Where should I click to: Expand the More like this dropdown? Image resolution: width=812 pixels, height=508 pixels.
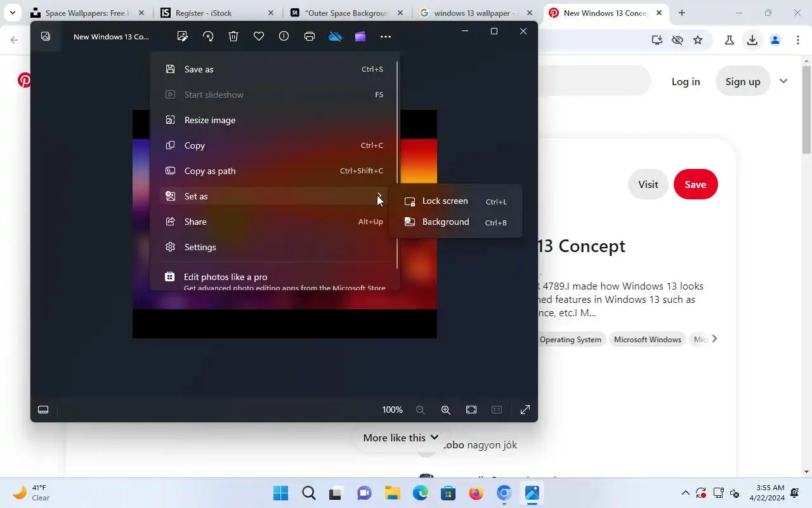[400, 438]
